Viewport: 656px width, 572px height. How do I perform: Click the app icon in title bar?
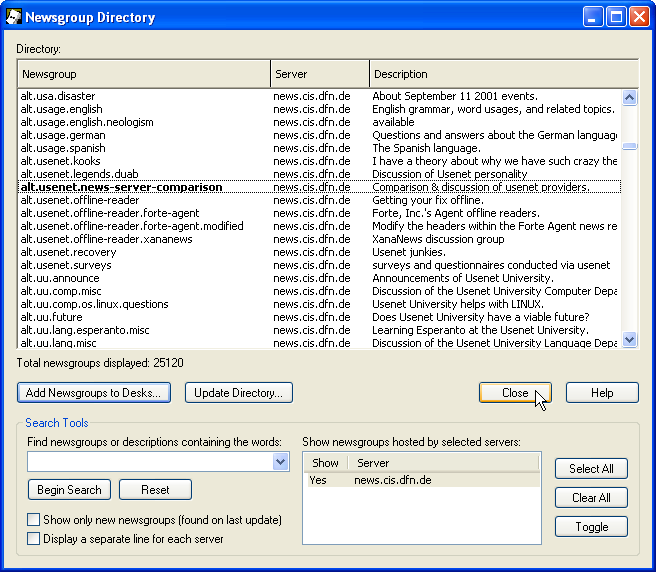14,17
